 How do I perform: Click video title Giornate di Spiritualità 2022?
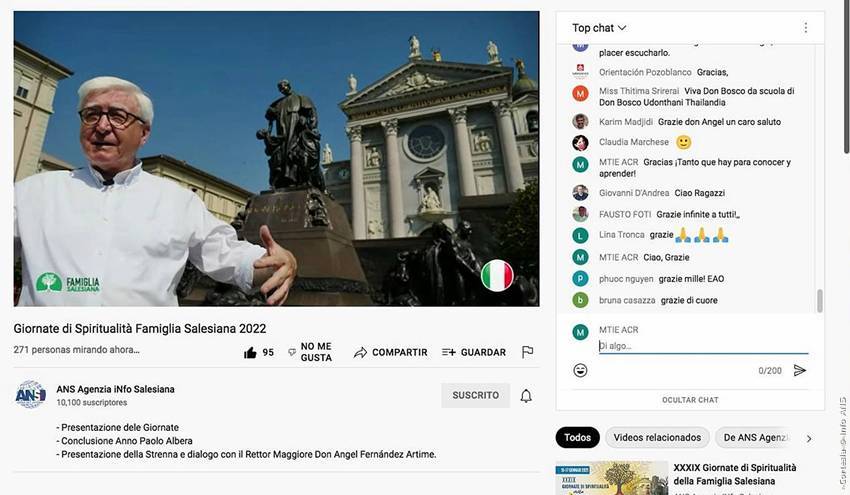tap(140, 329)
